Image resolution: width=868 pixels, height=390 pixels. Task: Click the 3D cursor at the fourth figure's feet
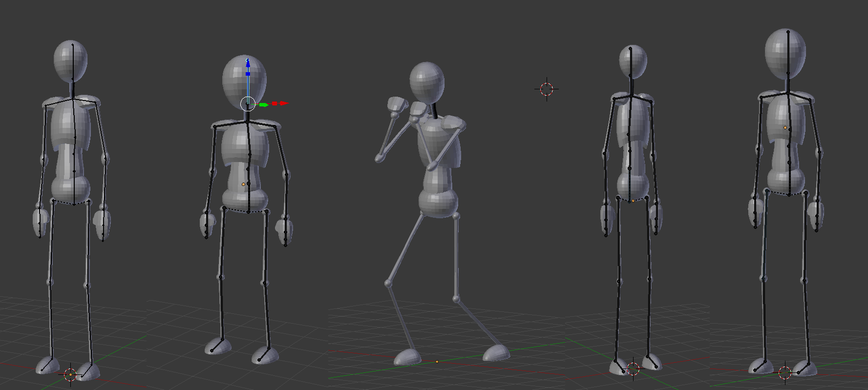[x=633, y=369]
